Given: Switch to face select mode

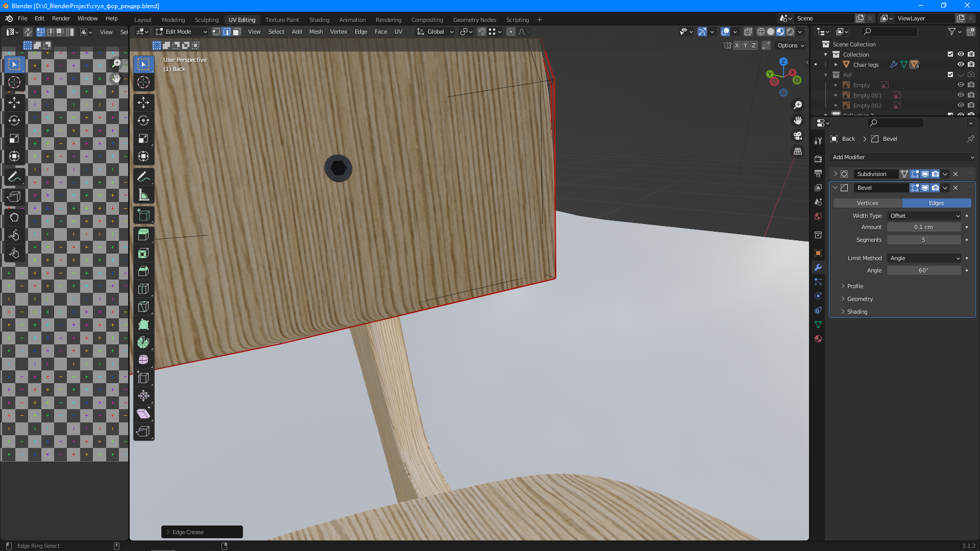Looking at the screenshot, I should [x=237, y=32].
